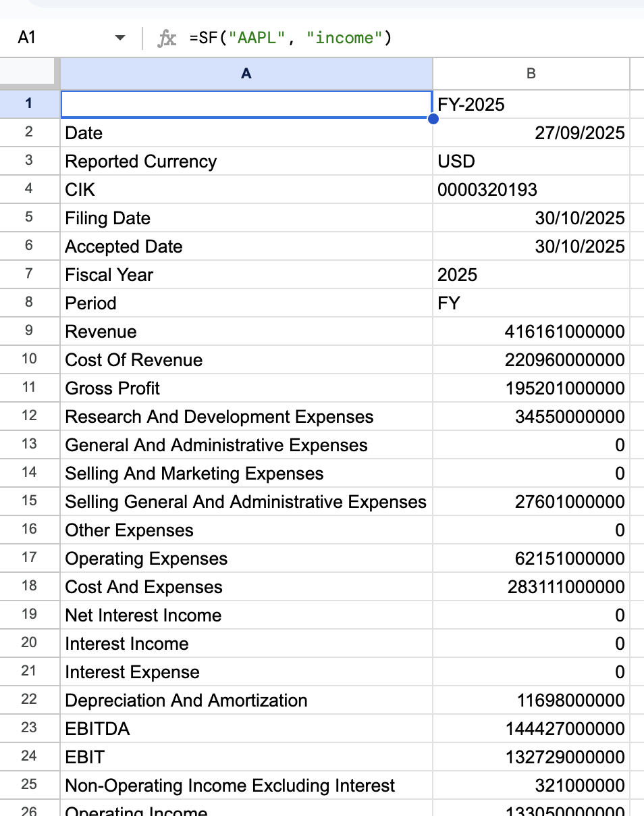The height and width of the screenshot is (816, 644).
Task: Select the Other Expenses label cell
Action: click(246, 530)
